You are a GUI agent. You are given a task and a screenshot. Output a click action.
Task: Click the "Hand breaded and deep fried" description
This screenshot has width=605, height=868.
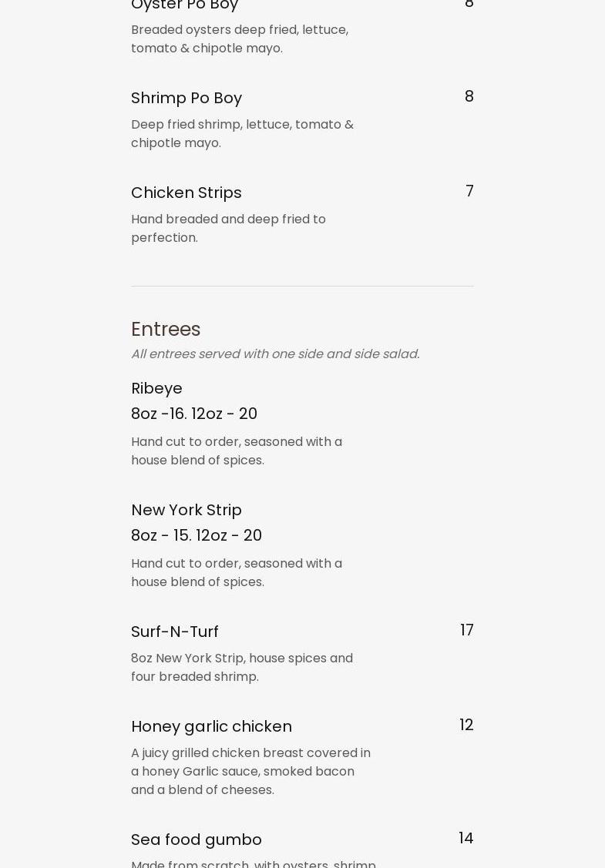coord(228,228)
